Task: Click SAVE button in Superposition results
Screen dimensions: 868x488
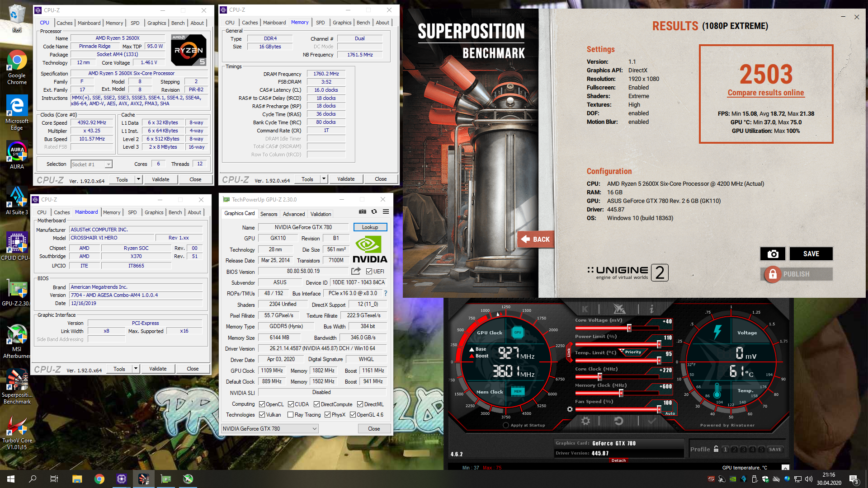Action: (x=811, y=254)
